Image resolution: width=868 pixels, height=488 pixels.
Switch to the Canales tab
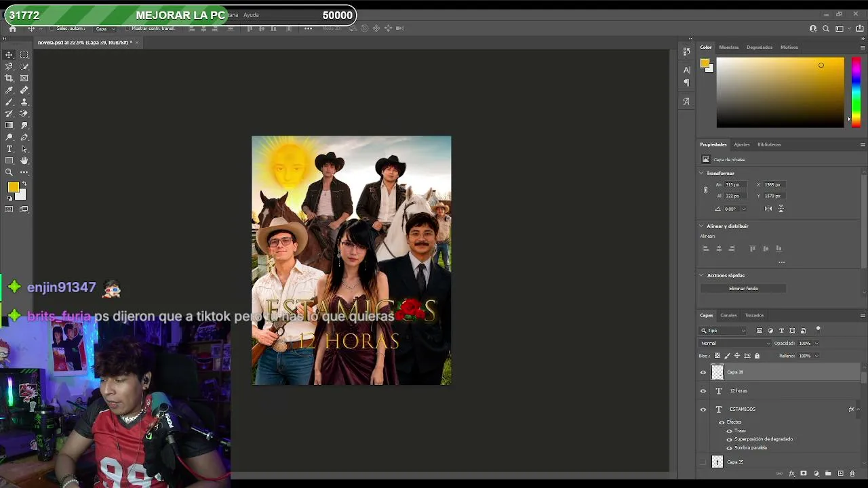tap(728, 315)
